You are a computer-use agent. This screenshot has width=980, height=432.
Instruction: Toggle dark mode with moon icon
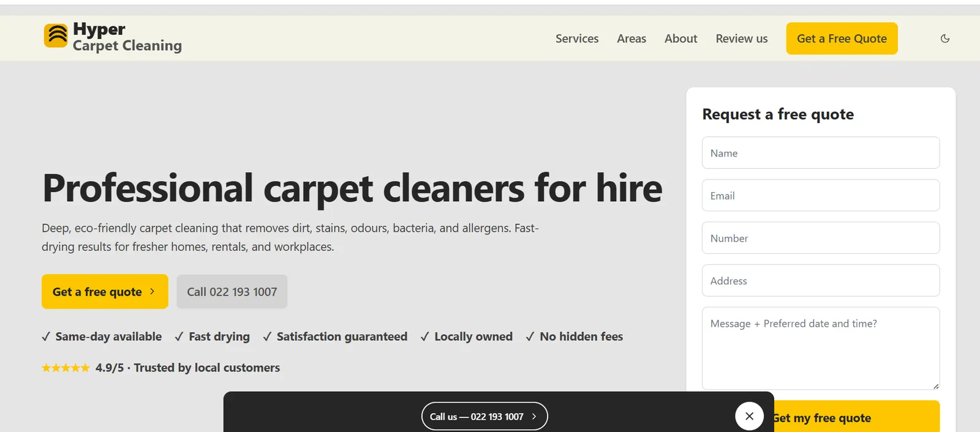coord(945,39)
